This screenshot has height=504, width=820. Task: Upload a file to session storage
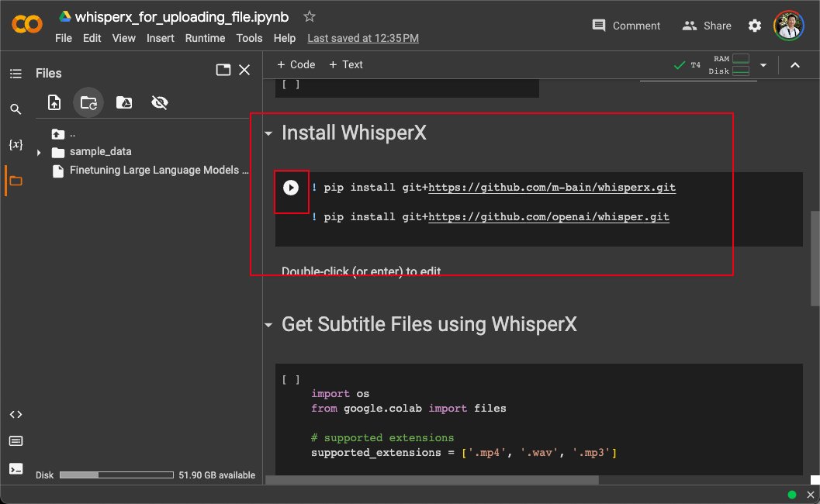click(54, 102)
